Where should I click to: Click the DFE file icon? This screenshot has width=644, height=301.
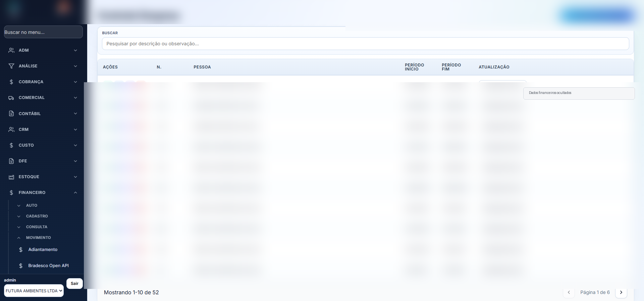[x=11, y=161]
